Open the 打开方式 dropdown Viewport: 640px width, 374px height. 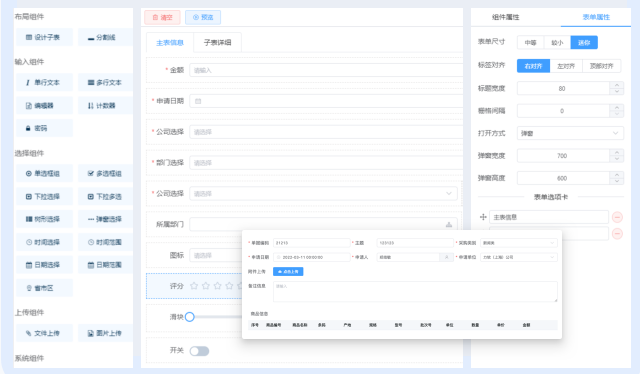coord(570,133)
